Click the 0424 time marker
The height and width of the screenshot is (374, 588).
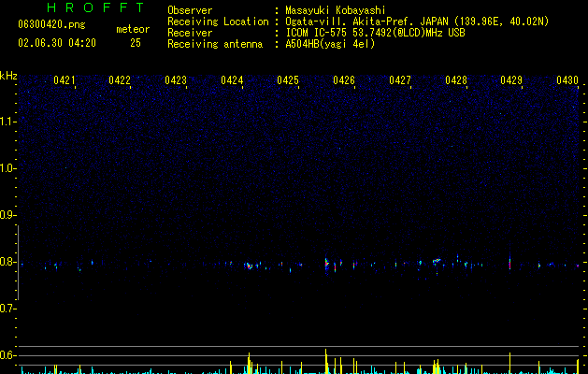click(x=232, y=80)
